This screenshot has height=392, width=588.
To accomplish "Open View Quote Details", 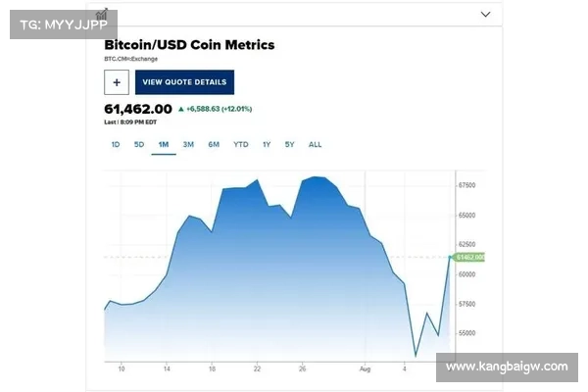I will coord(184,82).
